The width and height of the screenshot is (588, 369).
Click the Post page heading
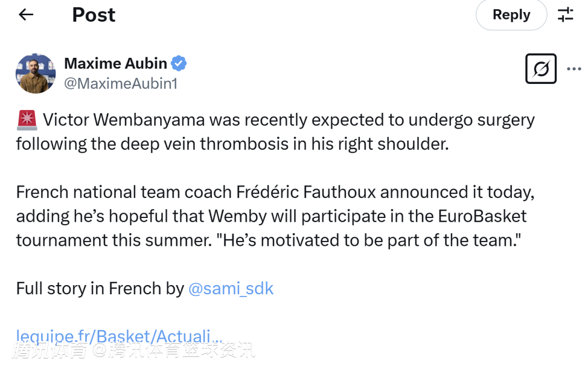94,15
